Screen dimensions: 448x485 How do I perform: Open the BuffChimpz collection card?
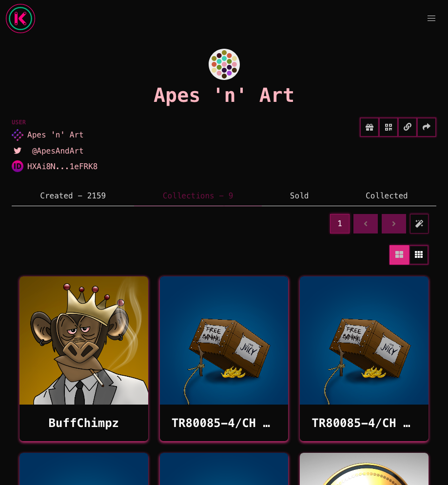[84, 359]
